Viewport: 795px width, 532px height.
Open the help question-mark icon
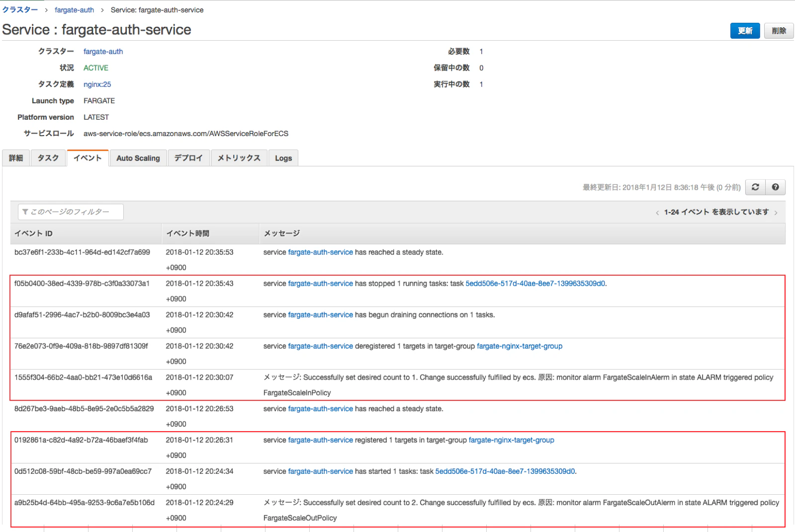coord(775,187)
